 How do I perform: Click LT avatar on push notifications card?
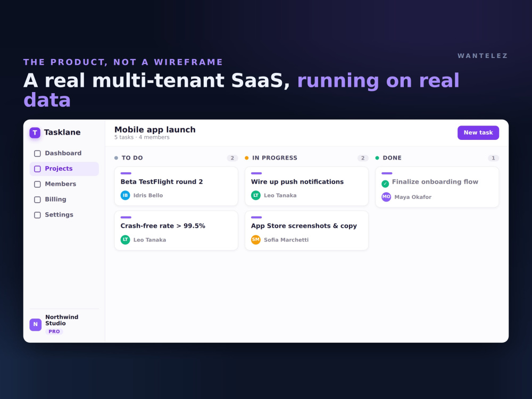[x=256, y=195]
